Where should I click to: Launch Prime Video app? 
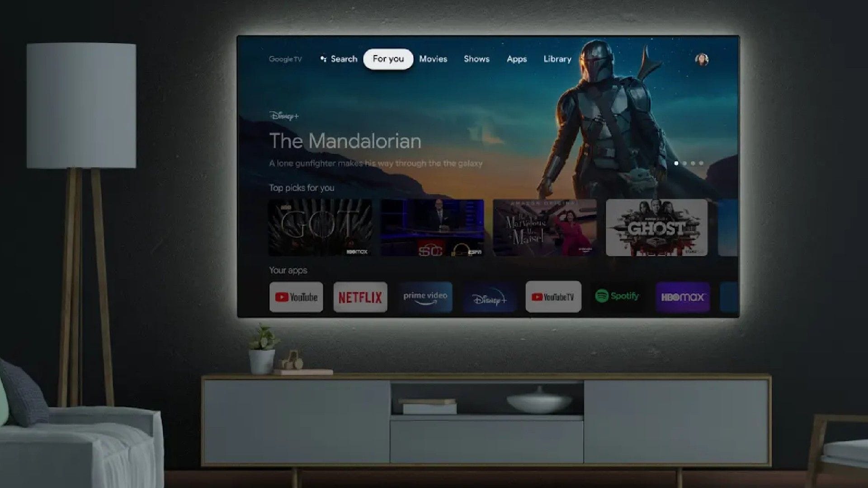425,297
